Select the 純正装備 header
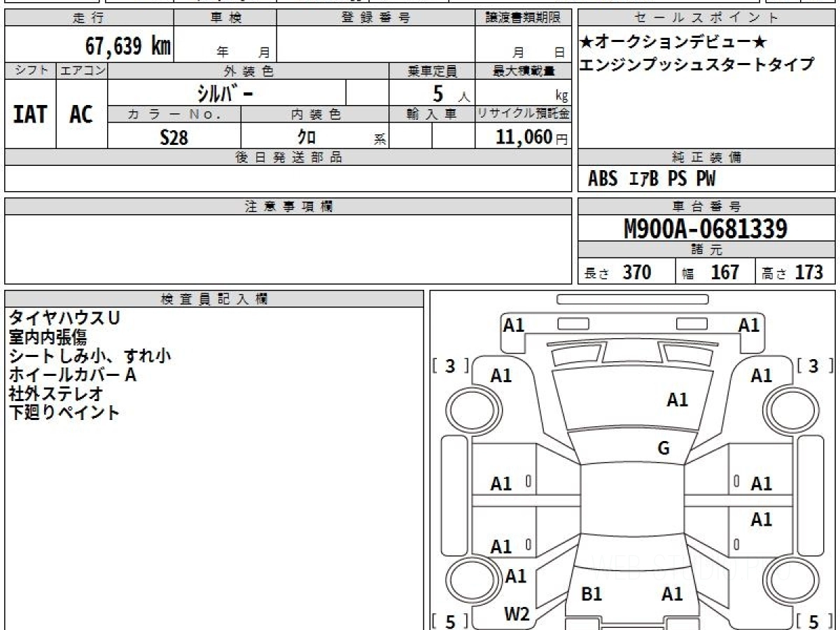Viewport: 840px width, 630px height. [x=707, y=157]
